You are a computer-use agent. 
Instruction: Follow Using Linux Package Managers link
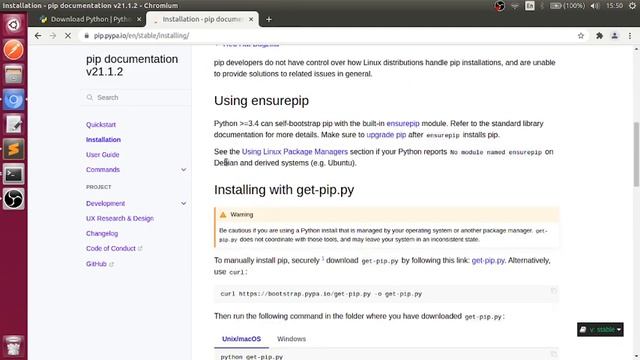(295, 151)
